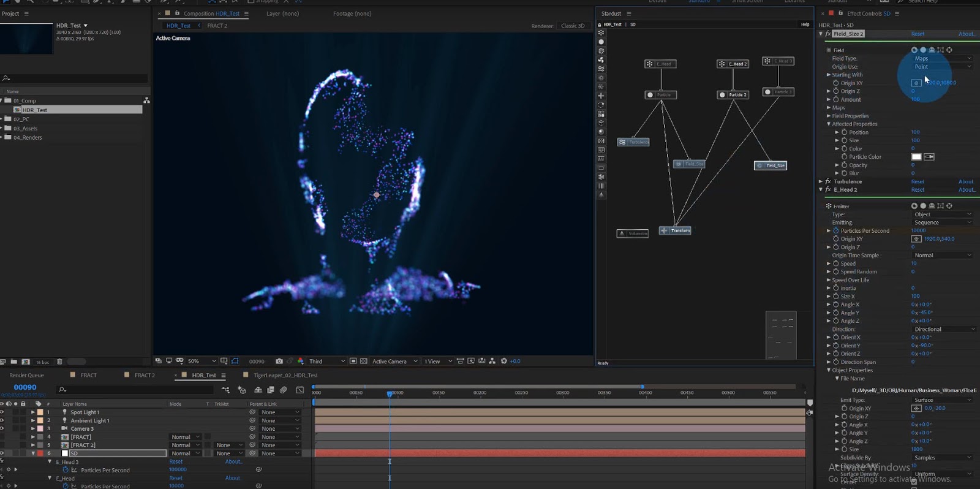Open the Emitting dropdown set to Sequence
The height and width of the screenshot is (489, 980).
[x=943, y=222]
